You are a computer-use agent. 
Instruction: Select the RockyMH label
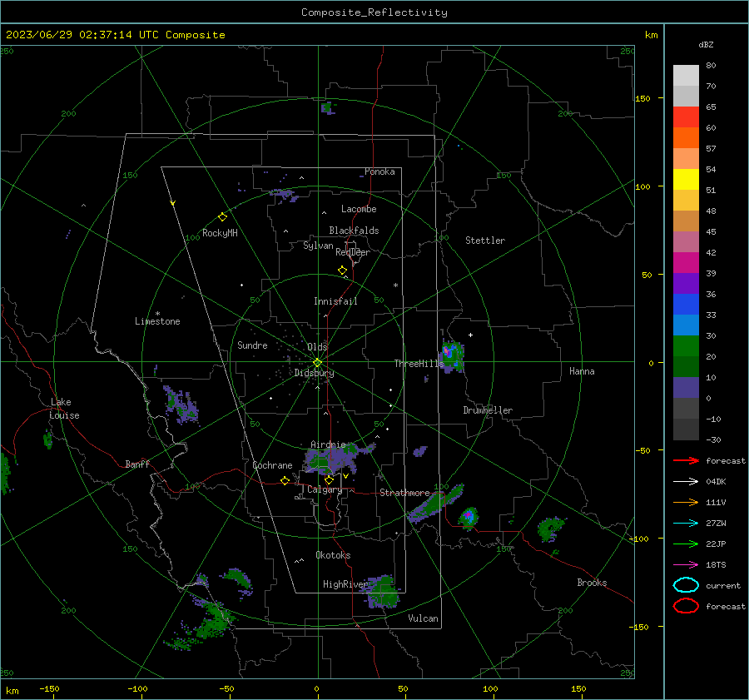click(x=220, y=233)
